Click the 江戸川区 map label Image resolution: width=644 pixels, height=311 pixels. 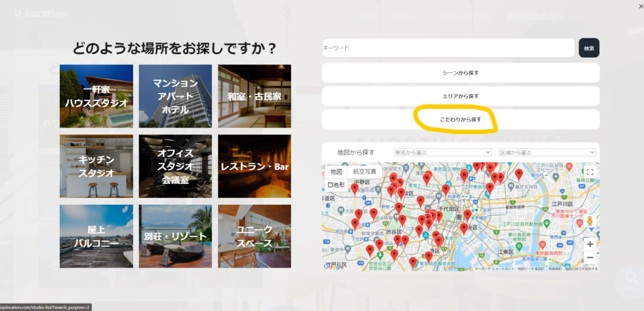point(562,204)
